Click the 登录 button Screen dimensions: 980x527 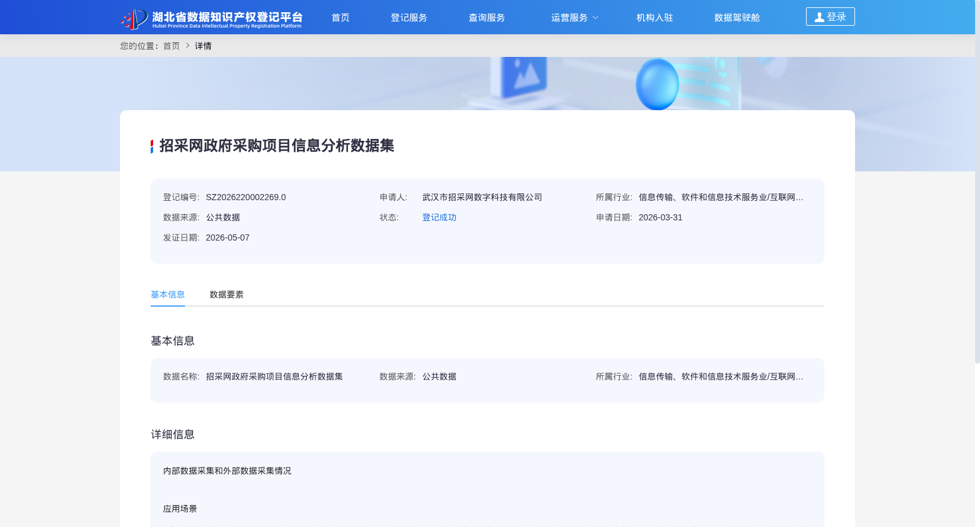(x=831, y=17)
